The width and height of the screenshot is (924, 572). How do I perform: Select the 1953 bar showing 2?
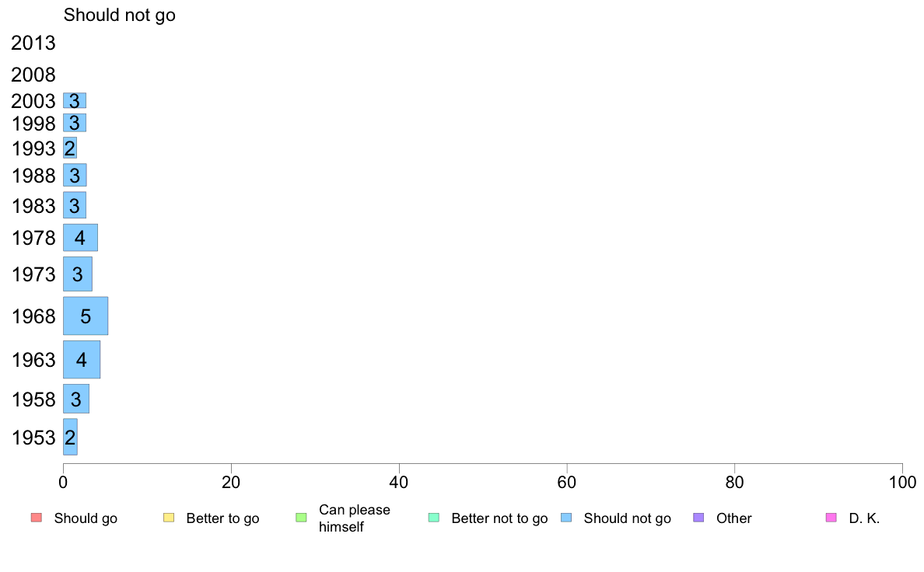coord(70,437)
